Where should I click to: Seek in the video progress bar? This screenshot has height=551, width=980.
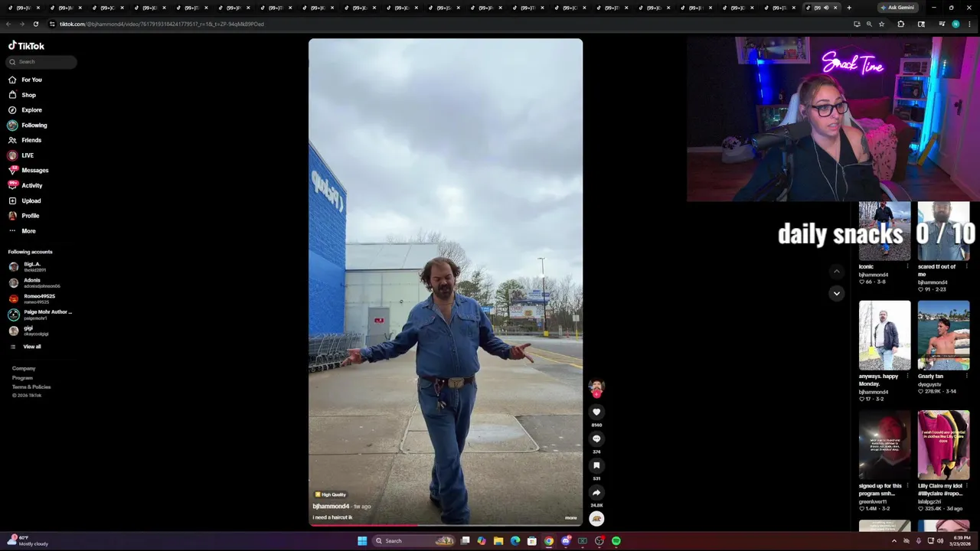pos(446,525)
